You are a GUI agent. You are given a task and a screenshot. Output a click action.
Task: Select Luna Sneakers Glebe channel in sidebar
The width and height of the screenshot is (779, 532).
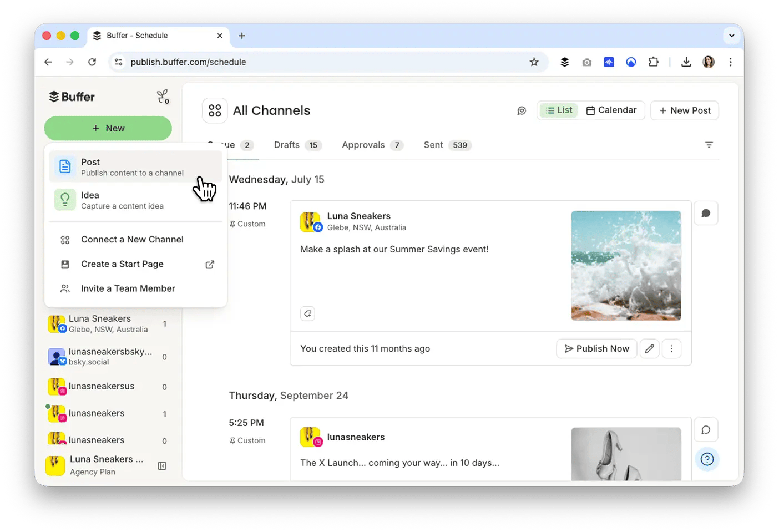click(108, 324)
